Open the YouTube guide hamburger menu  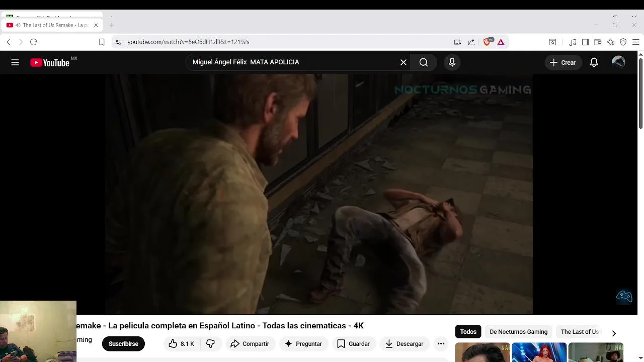[15, 62]
